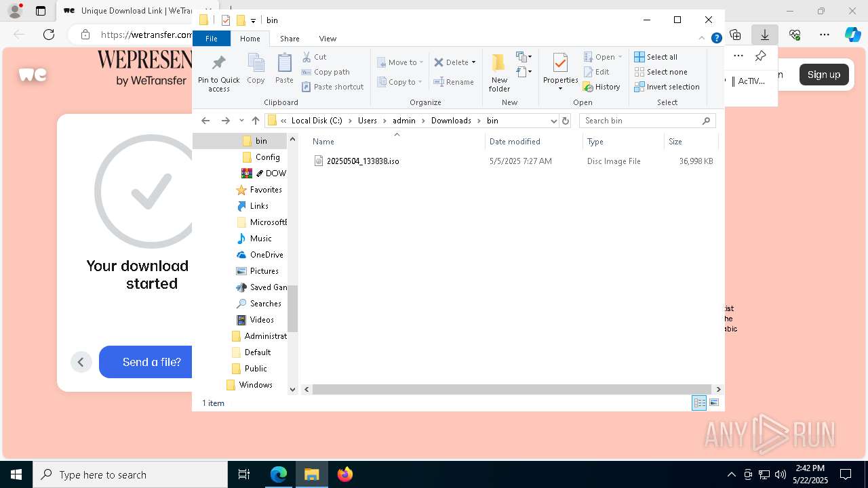Open Edge downloads icon
Viewport: 868px width, 488px height.
(764, 35)
